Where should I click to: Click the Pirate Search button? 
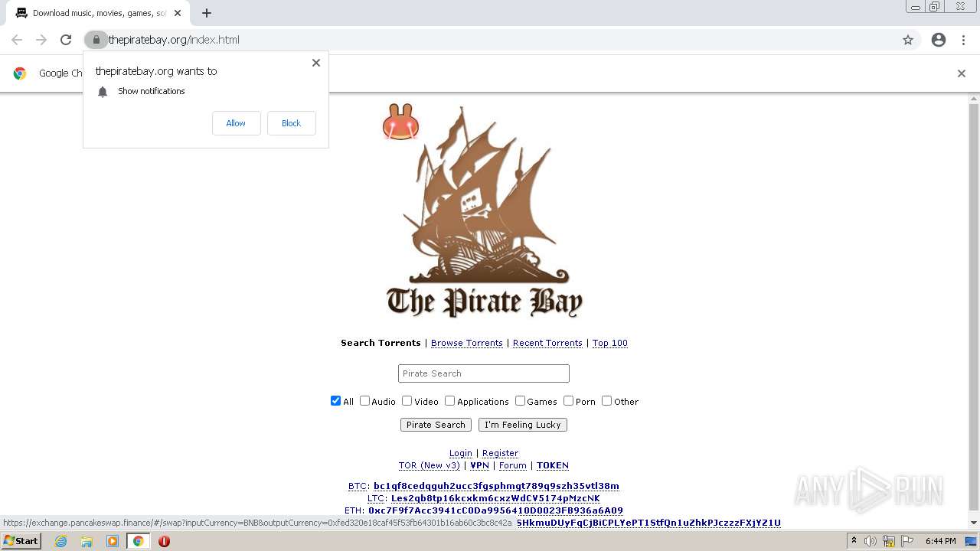click(x=436, y=425)
